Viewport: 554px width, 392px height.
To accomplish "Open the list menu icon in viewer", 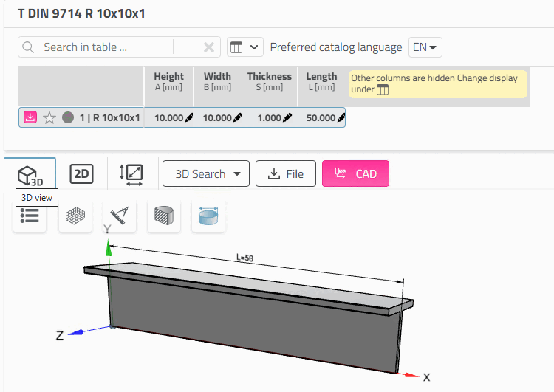I will coord(30,216).
